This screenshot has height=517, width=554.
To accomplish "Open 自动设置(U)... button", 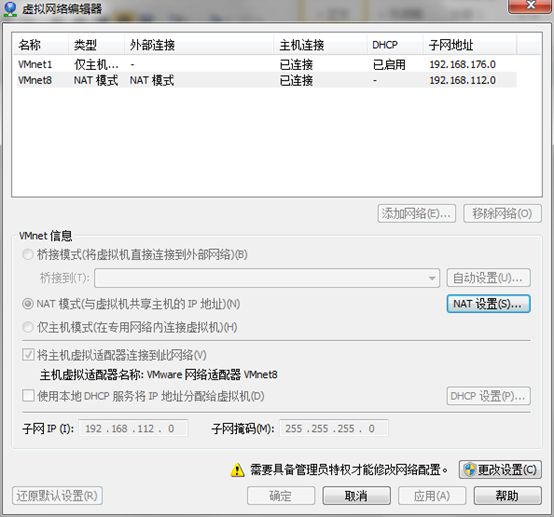I will (x=489, y=278).
